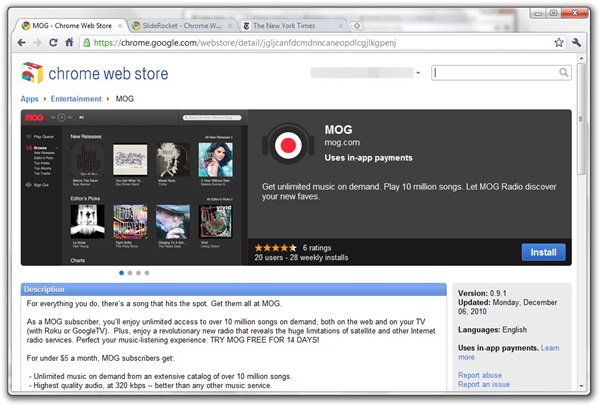Click the browser forward arrow

[x=37, y=42]
